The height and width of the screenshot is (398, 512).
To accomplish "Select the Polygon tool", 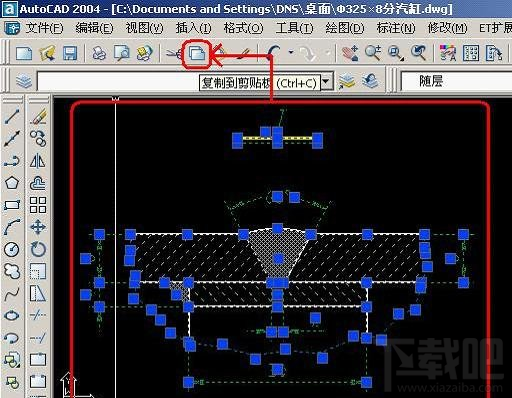I will pos(12,183).
